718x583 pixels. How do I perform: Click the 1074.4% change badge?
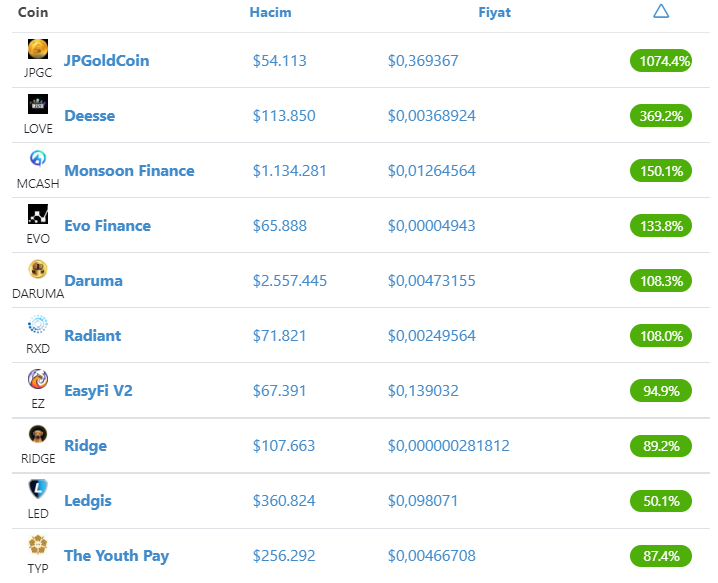[661, 60]
